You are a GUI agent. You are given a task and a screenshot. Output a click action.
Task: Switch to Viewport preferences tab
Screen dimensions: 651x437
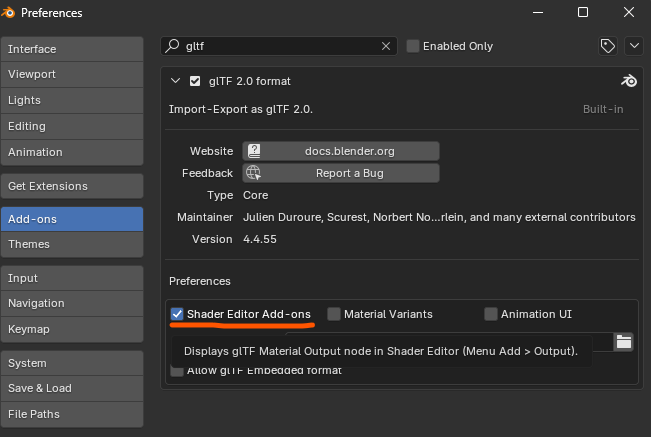pyautogui.click(x=72, y=74)
